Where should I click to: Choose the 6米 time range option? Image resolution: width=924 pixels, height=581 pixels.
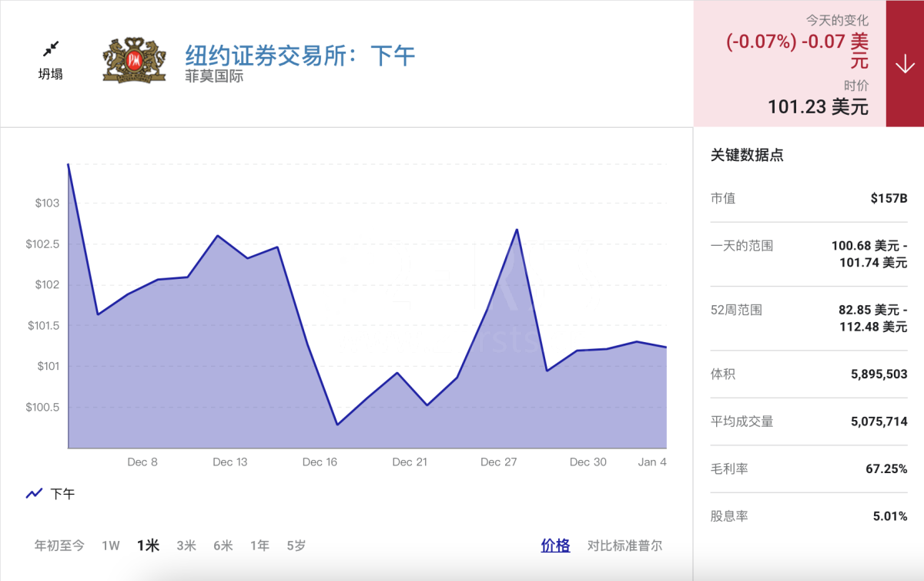click(x=222, y=545)
